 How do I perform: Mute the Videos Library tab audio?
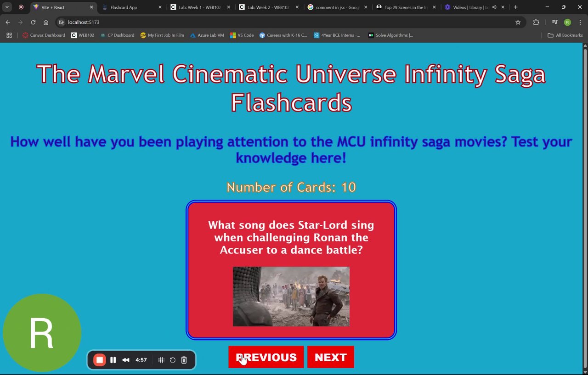(x=494, y=7)
